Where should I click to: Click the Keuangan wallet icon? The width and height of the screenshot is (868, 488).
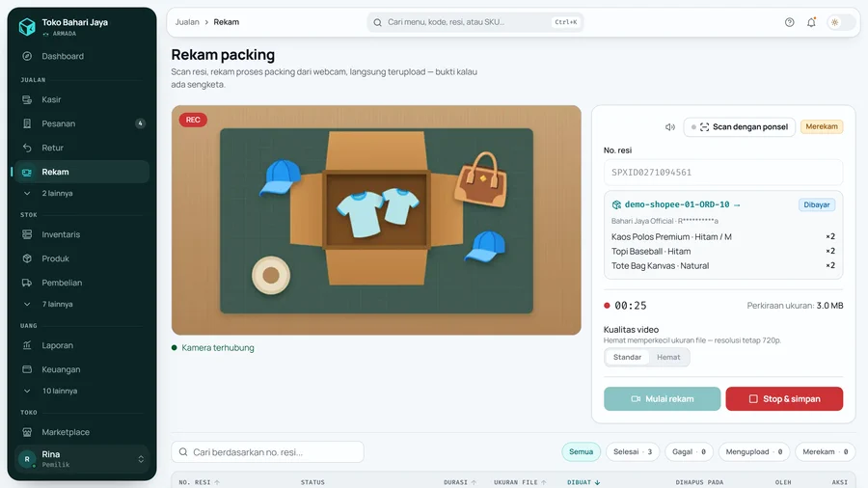27,369
